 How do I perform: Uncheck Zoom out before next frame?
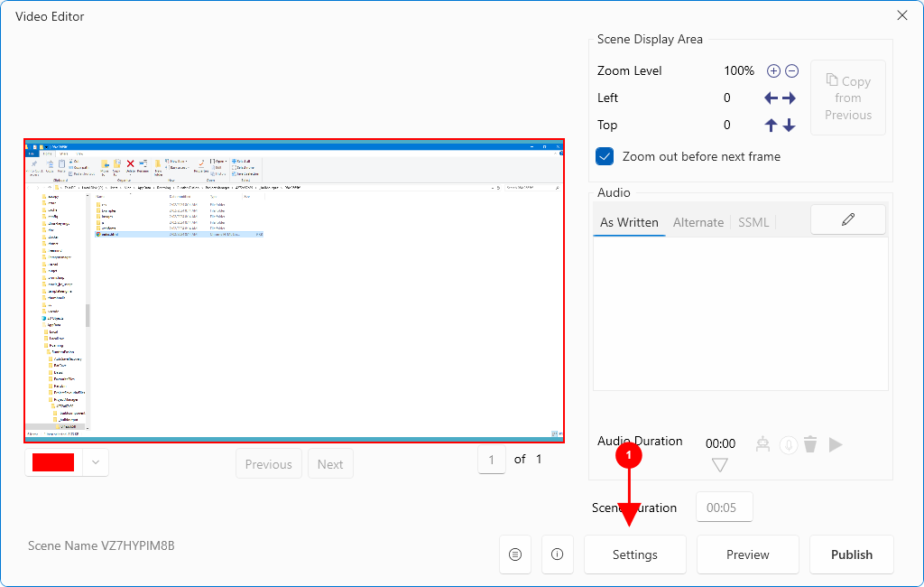pyautogui.click(x=605, y=156)
